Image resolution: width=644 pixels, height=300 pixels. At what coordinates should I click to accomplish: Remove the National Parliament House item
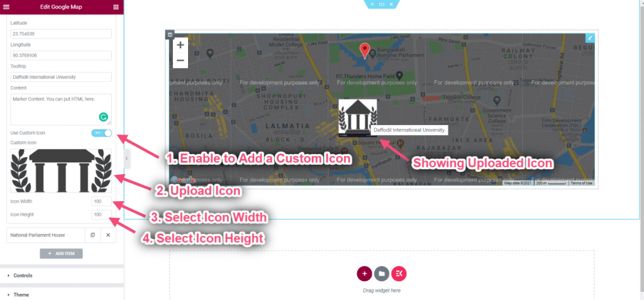tap(108, 235)
